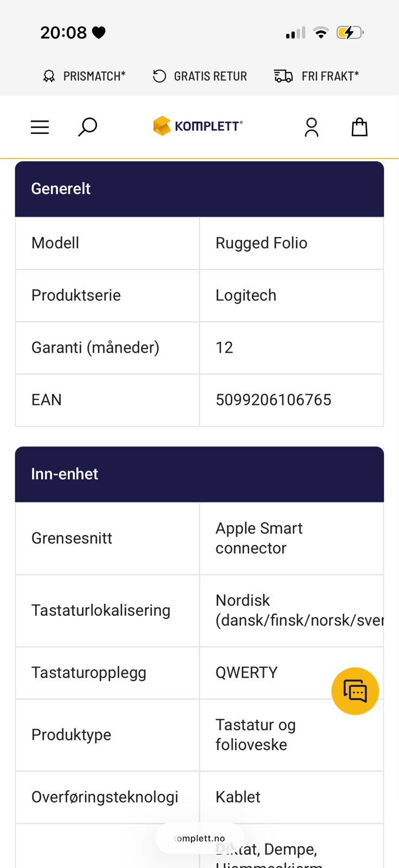The height and width of the screenshot is (868, 399).
Task: Open the shopping bag cart
Action: (359, 127)
